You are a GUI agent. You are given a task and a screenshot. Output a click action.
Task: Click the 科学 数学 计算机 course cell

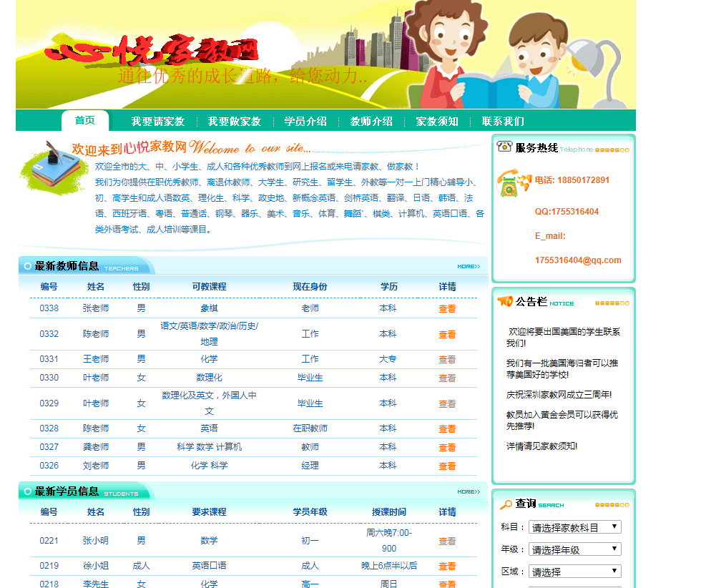(209, 447)
